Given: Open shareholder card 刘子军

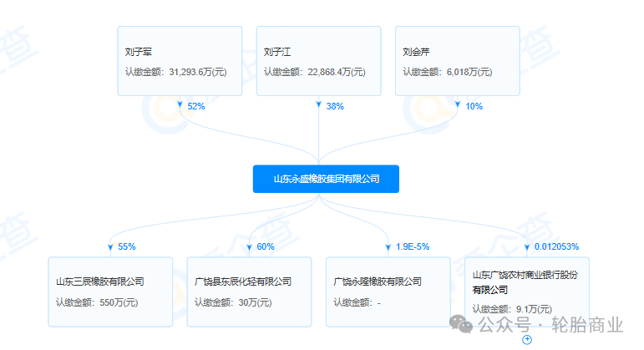Looking at the screenshot, I should [x=180, y=61].
